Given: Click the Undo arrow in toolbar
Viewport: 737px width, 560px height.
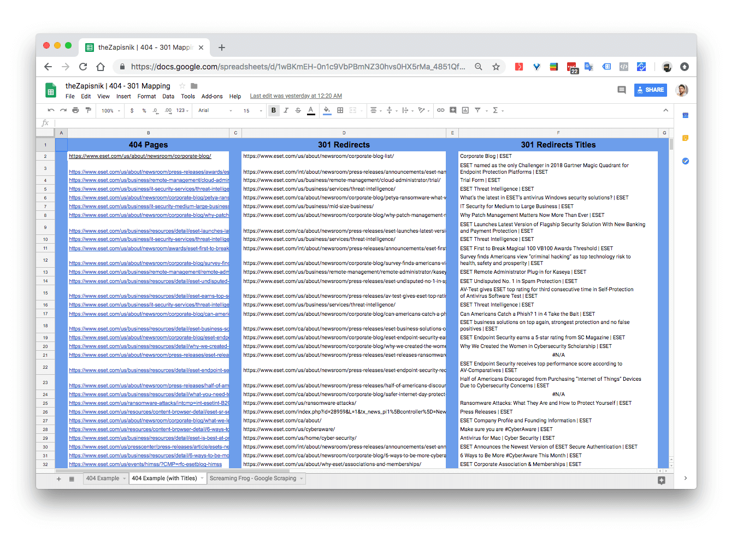Looking at the screenshot, I should (51, 110).
